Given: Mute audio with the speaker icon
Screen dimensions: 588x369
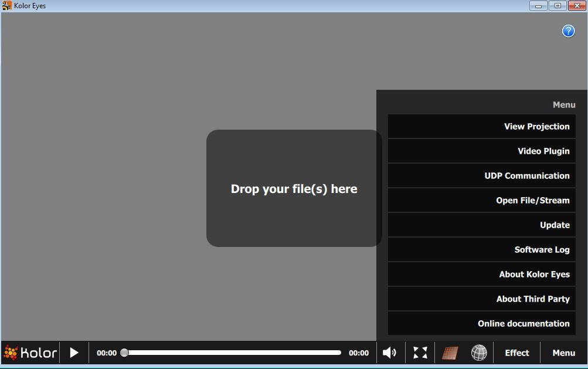Looking at the screenshot, I should pos(389,353).
